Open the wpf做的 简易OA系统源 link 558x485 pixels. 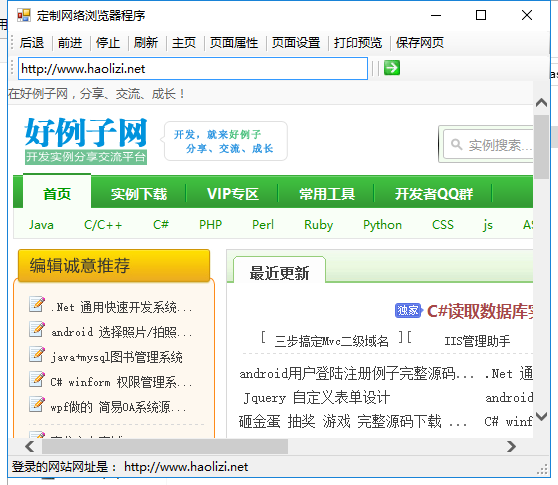pyautogui.click(x=118, y=407)
